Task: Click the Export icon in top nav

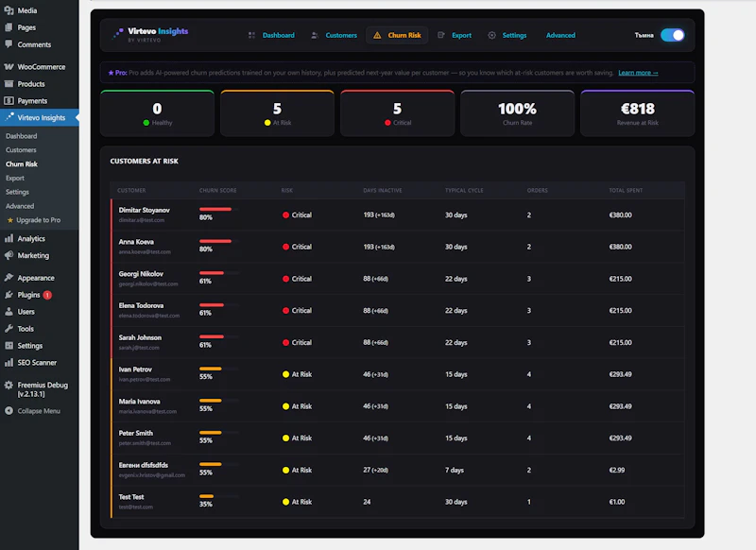Action: [440, 35]
